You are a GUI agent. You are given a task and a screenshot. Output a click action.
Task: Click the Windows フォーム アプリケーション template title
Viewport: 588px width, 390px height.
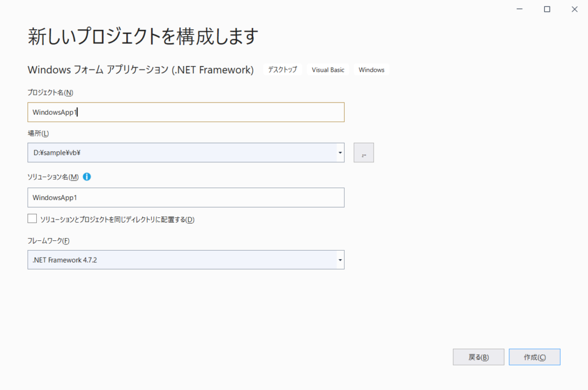[141, 69]
